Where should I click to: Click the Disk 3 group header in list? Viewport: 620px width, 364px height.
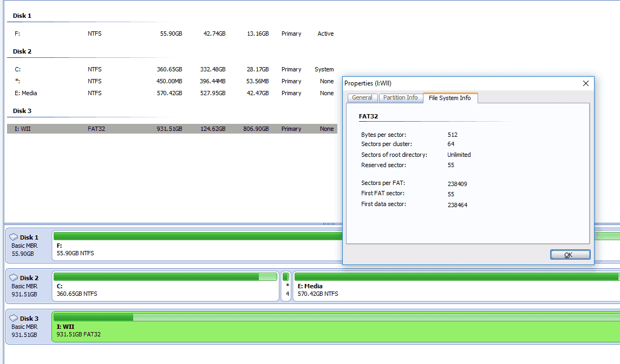click(22, 111)
